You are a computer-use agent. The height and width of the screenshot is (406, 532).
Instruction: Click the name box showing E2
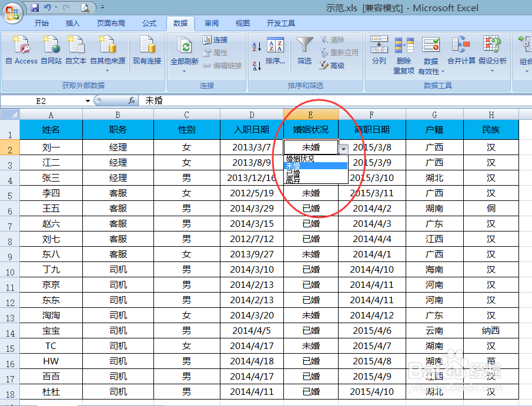click(x=41, y=100)
